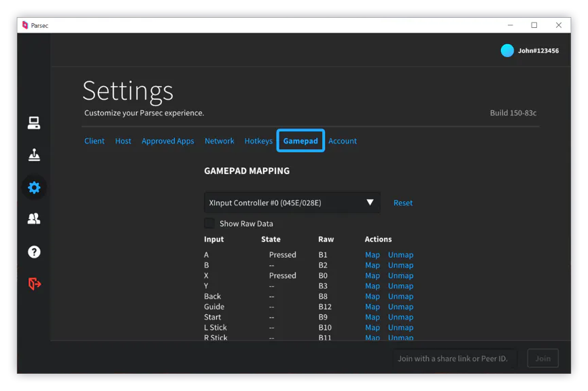
Task: Switch to the Host tab
Action: click(123, 141)
